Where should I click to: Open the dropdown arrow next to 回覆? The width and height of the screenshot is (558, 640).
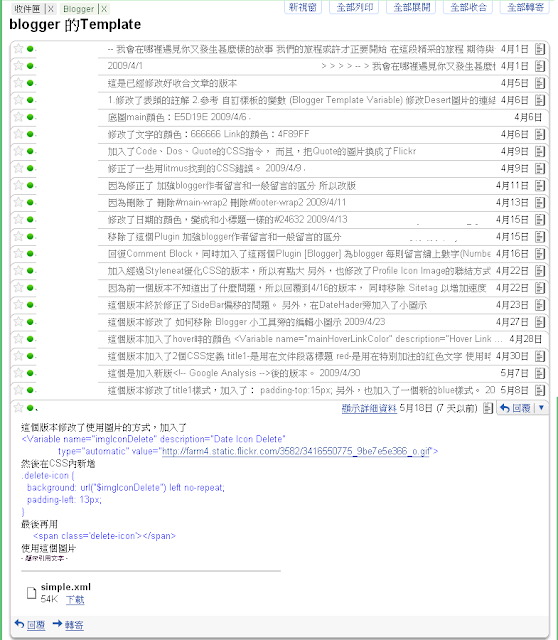click(x=542, y=407)
